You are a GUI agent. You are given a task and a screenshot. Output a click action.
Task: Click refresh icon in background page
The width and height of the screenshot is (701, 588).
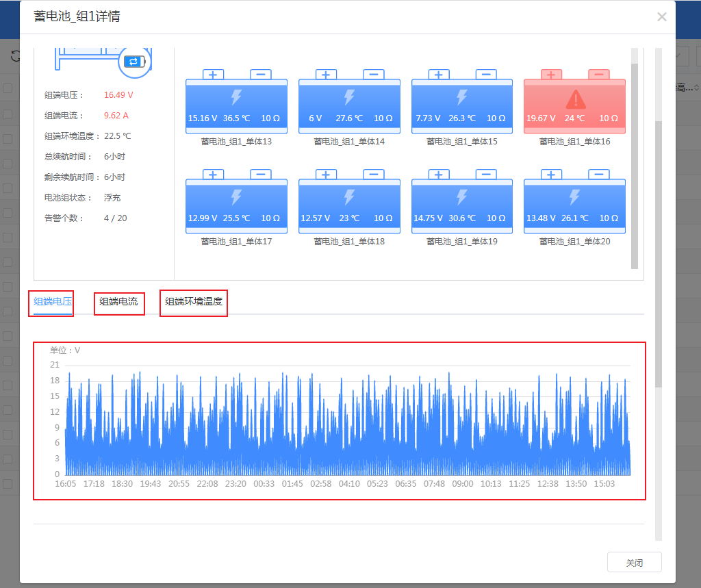(x=16, y=56)
